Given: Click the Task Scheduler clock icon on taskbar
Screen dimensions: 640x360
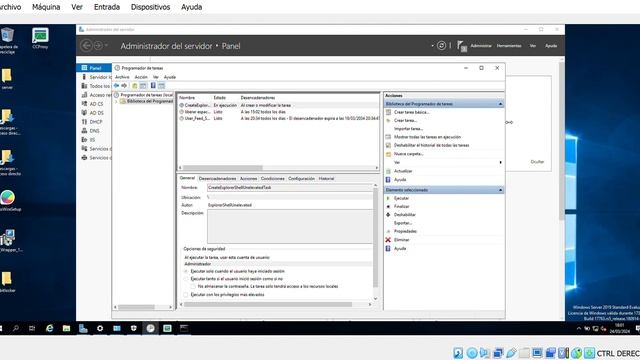Looking at the screenshot, I should (x=150, y=328).
